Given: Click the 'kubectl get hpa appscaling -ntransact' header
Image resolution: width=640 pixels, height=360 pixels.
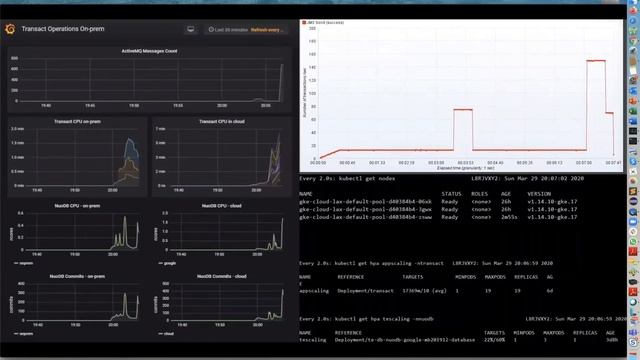Looking at the screenshot, I should 371,263.
